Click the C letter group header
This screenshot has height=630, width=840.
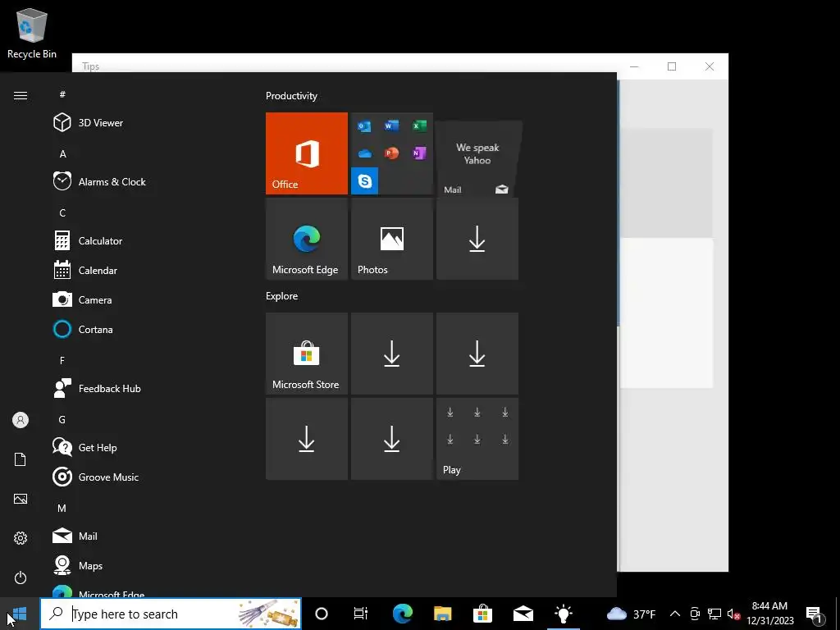coord(62,212)
